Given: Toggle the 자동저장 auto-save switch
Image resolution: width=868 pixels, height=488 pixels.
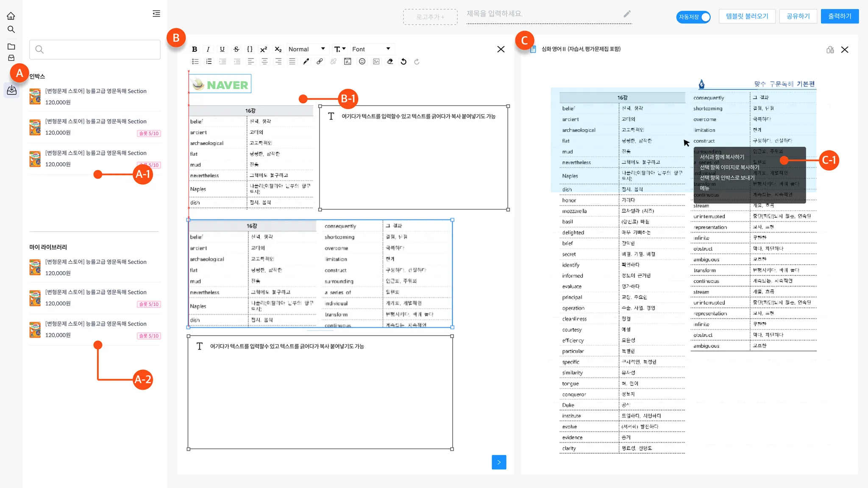Looking at the screenshot, I should coord(693,17).
